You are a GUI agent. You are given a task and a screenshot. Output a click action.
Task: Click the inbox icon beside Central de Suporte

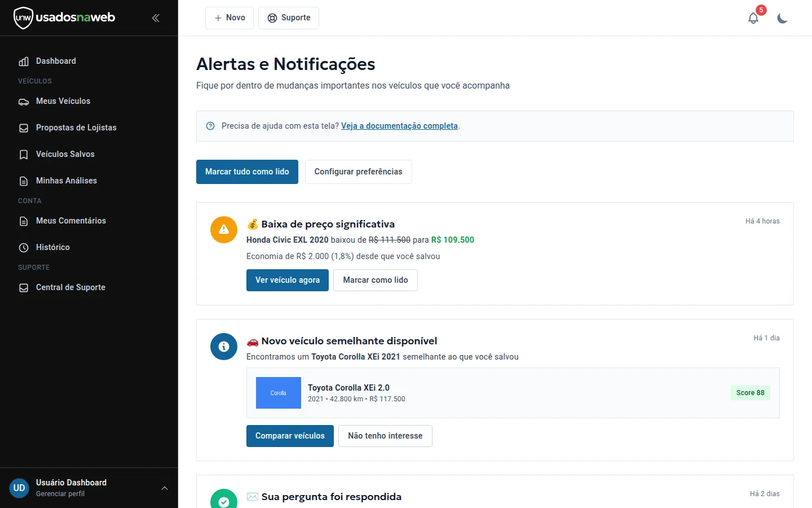pyautogui.click(x=24, y=288)
